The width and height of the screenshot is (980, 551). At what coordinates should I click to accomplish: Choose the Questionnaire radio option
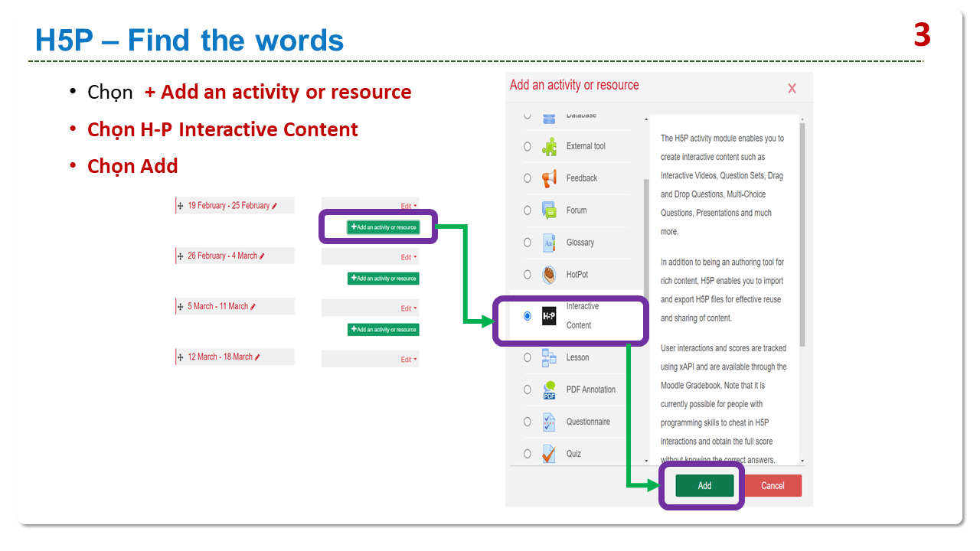(527, 422)
